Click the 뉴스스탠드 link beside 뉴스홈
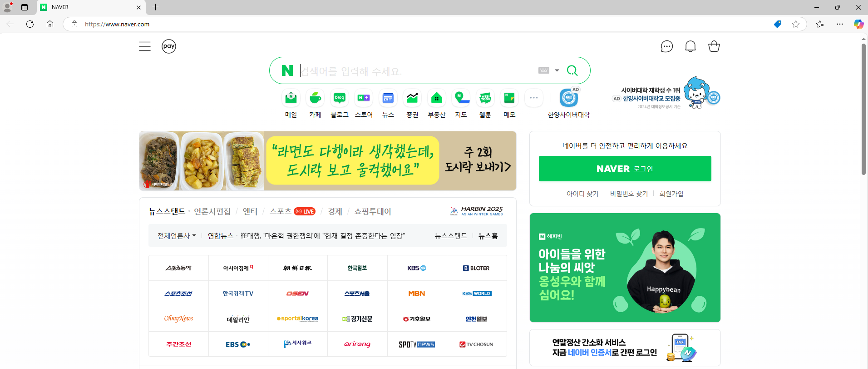The width and height of the screenshot is (868, 369). (451, 236)
